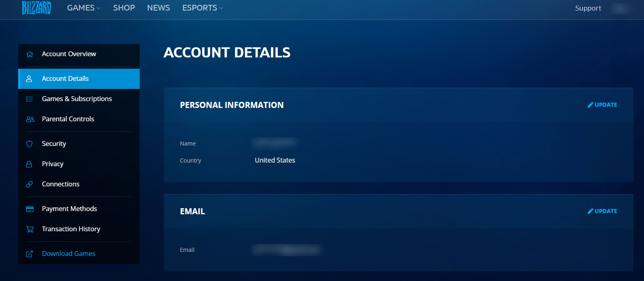Click the Download Games external link icon
644x281 pixels.
pyautogui.click(x=30, y=254)
